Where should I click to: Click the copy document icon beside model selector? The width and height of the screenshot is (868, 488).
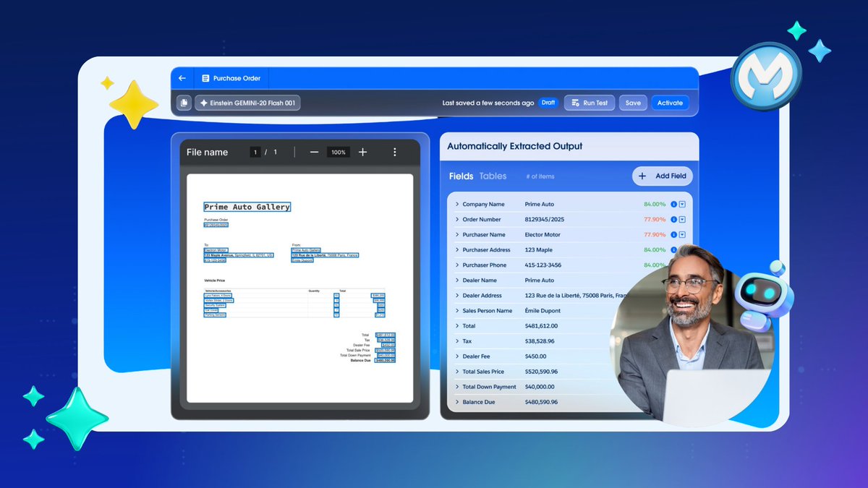184,103
